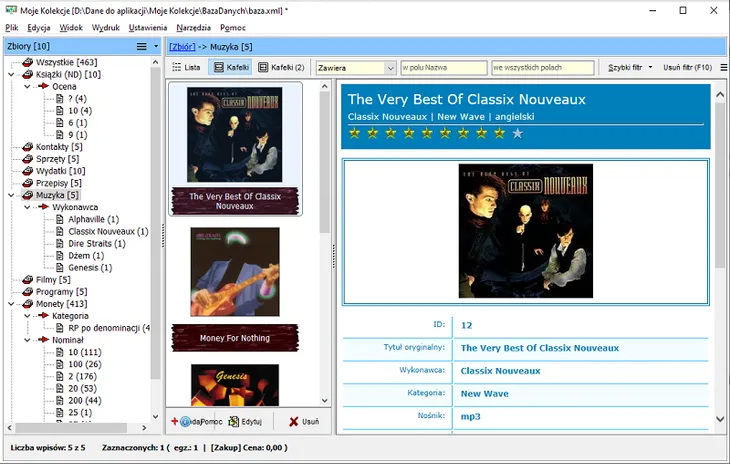
Task: Select rating entry 9 (1)
Action: 77,135
